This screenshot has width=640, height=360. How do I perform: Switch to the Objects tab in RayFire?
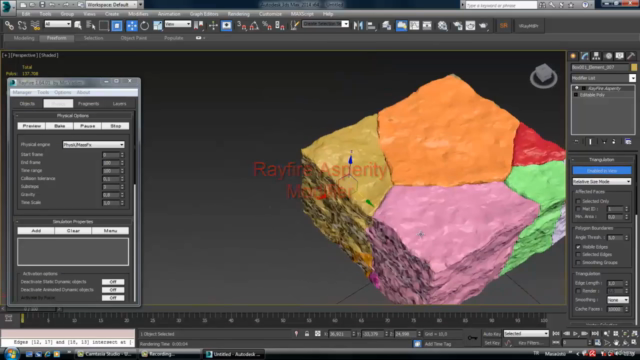tap(27, 104)
